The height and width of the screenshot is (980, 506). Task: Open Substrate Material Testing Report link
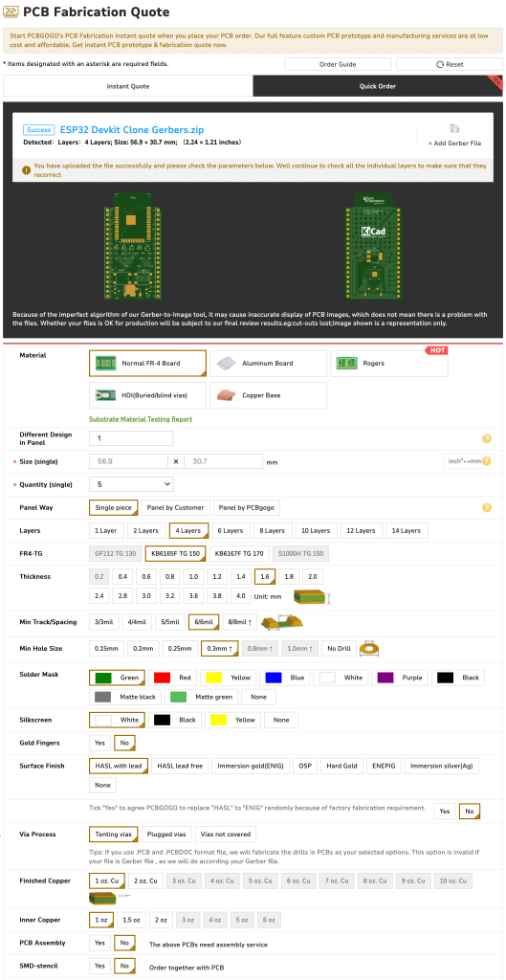(141, 419)
